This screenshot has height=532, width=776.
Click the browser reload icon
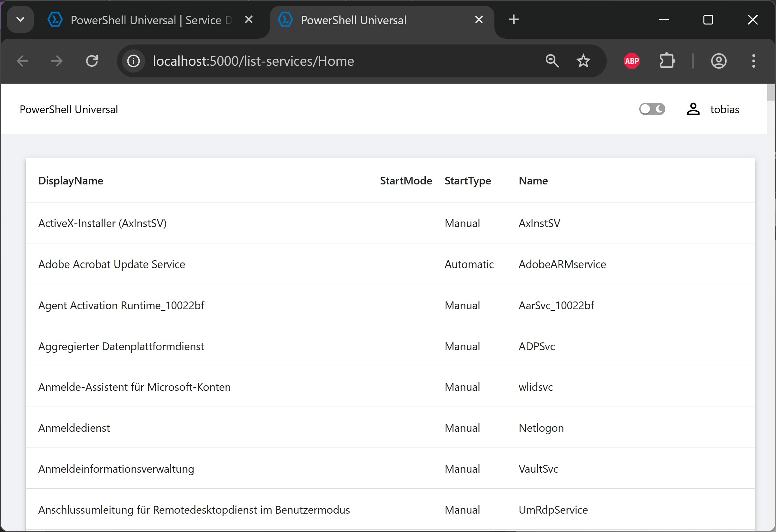point(92,61)
